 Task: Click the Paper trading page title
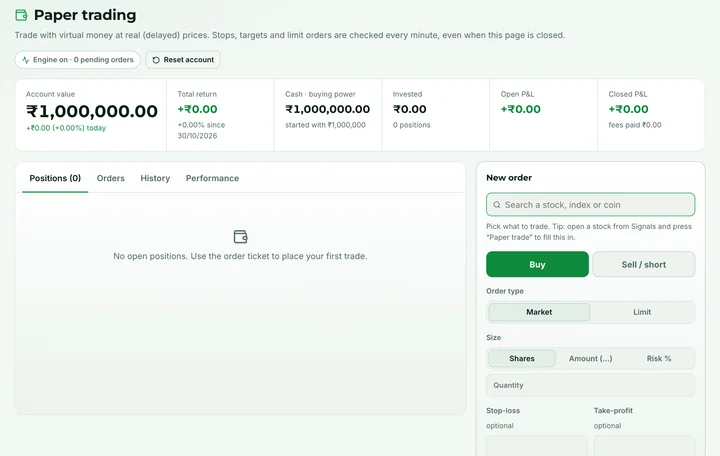(x=85, y=15)
